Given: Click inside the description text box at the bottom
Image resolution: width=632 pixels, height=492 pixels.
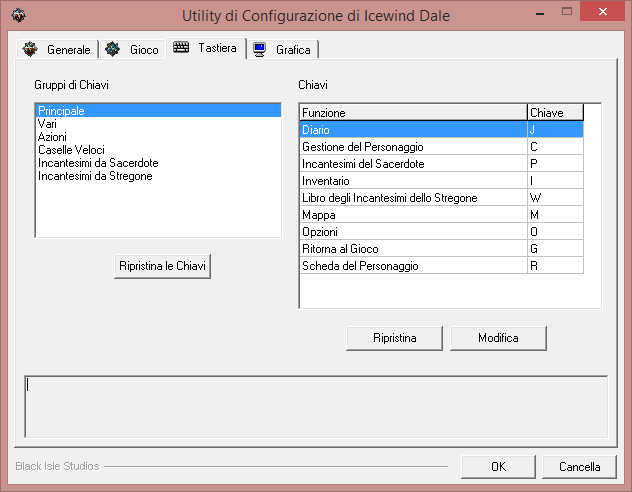Looking at the screenshot, I should coord(316,407).
